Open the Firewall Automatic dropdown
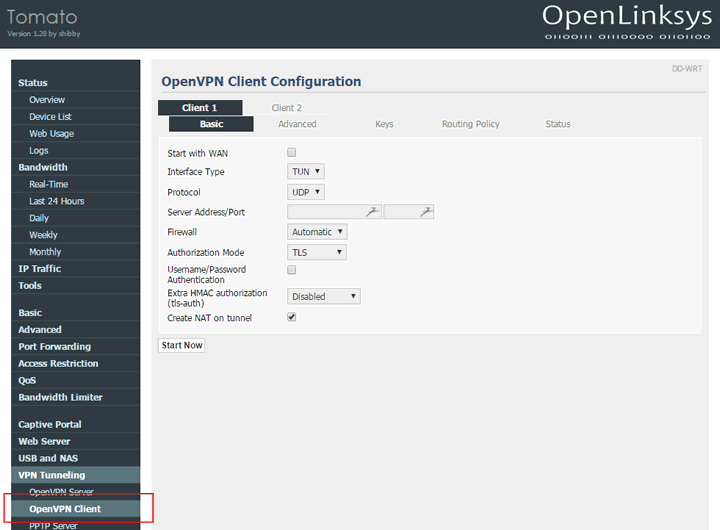 coord(317,231)
